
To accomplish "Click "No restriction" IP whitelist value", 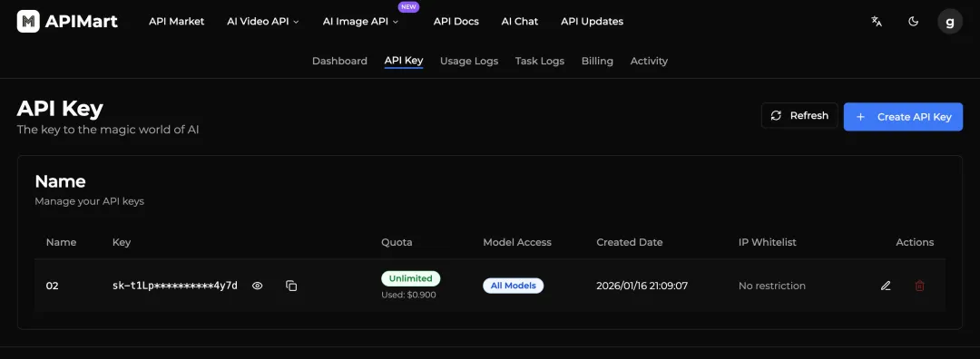I will click(772, 286).
